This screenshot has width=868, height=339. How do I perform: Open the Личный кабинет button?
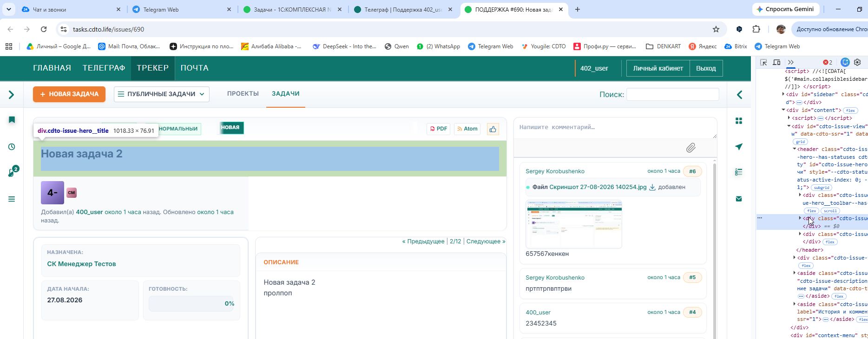pyautogui.click(x=658, y=68)
